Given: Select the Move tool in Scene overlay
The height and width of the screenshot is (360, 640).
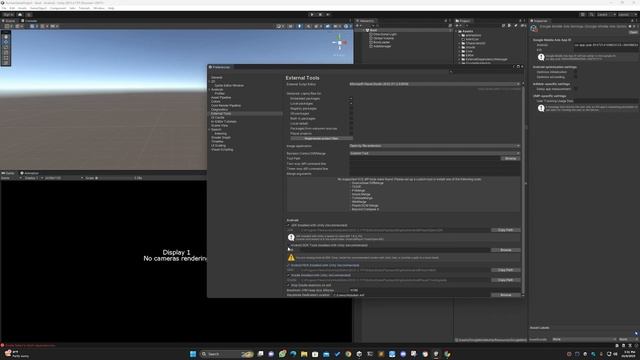Looking at the screenshot, I should tap(6, 42).
